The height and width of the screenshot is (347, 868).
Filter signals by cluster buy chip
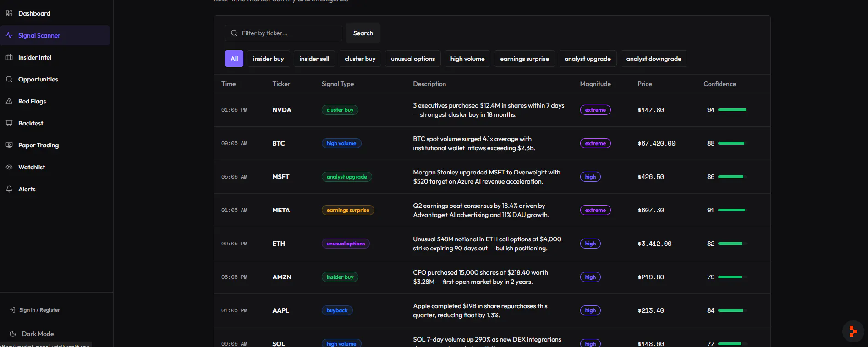click(360, 59)
